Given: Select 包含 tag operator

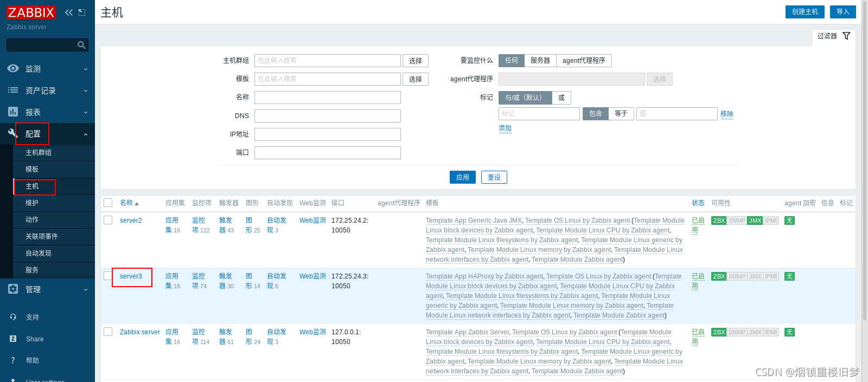Looking at the screenshot, I should tap(596, 113).
